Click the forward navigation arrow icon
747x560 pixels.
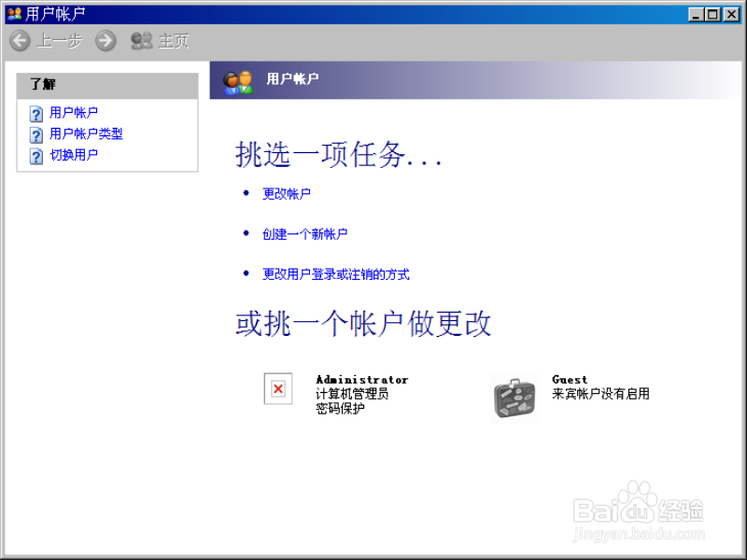tap(106, 40)
